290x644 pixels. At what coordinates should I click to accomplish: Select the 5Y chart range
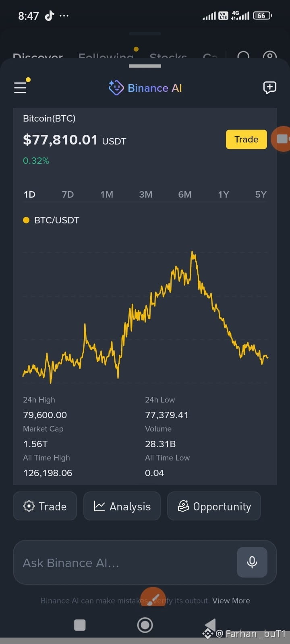point(261,194)
